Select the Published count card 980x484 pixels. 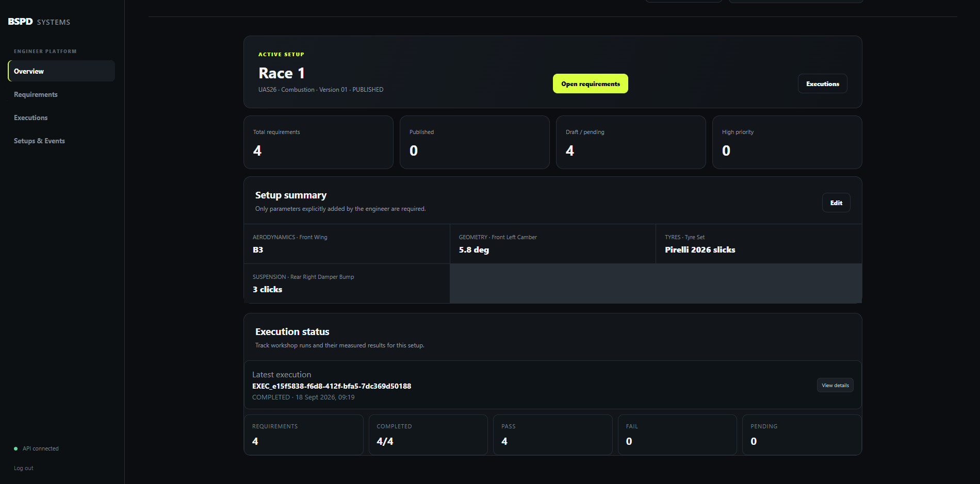point(475,142)
